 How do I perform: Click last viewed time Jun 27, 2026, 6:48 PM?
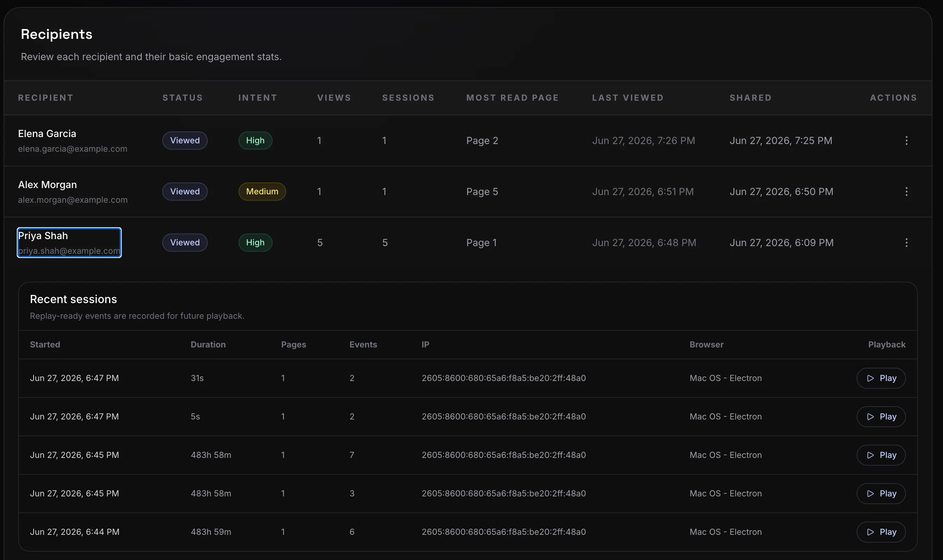pos(644,242)
